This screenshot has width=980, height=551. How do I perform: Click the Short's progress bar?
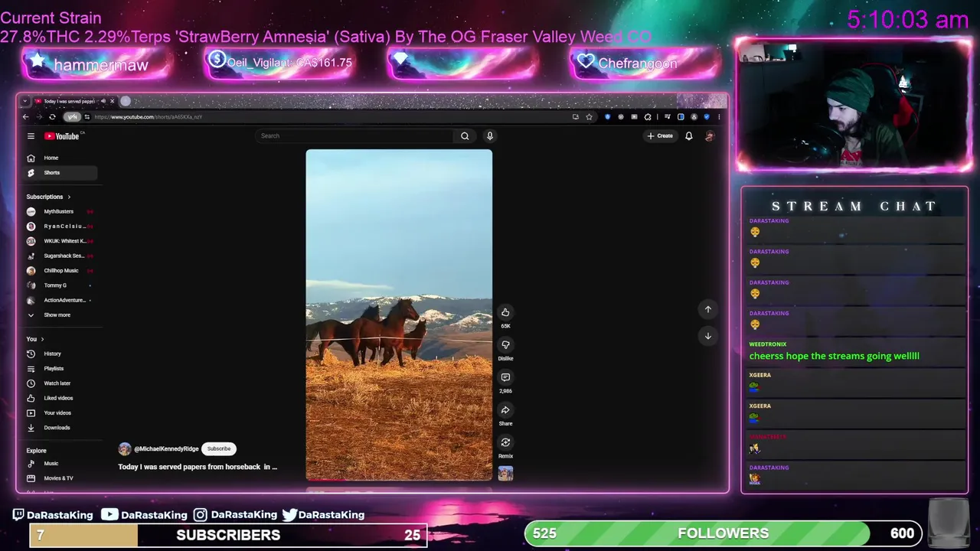[x=399, y=480]
